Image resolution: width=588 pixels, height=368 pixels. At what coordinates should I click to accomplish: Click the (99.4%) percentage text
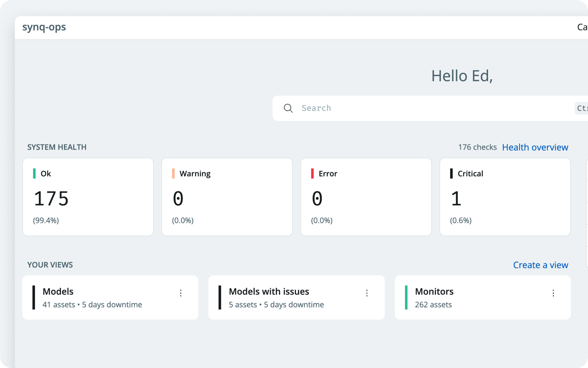[x=46, y=220]
